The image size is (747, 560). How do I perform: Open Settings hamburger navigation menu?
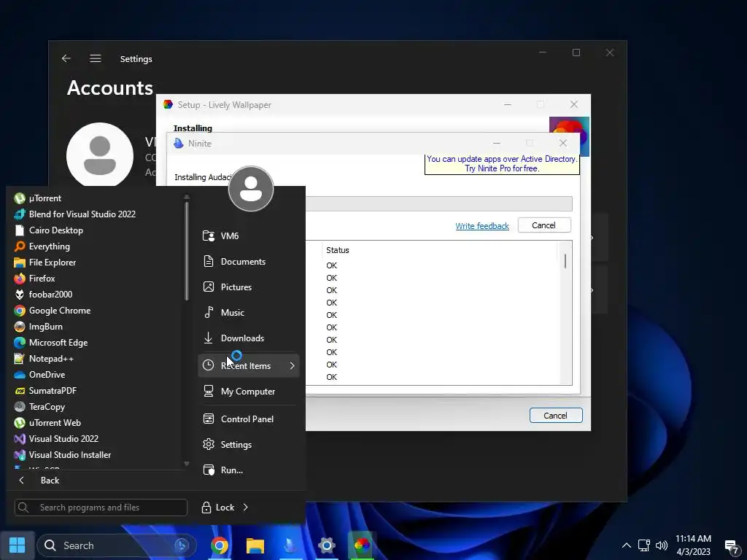click(96, 58)
